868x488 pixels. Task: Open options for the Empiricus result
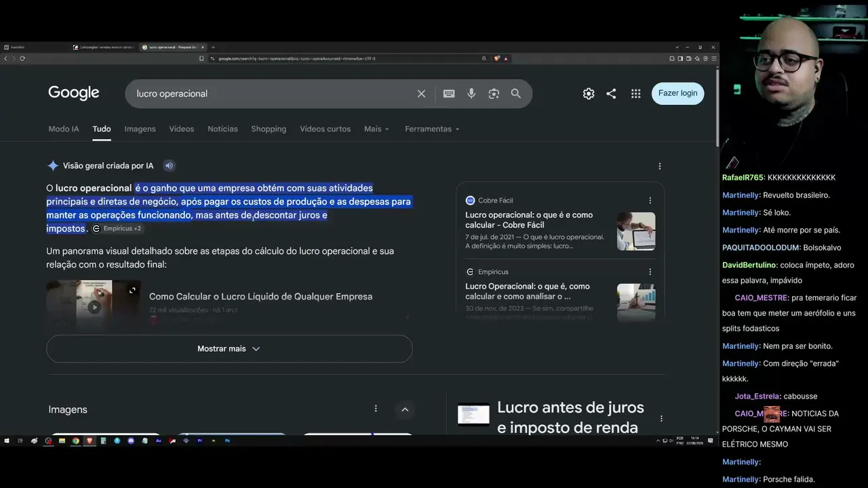coord(650,272)
